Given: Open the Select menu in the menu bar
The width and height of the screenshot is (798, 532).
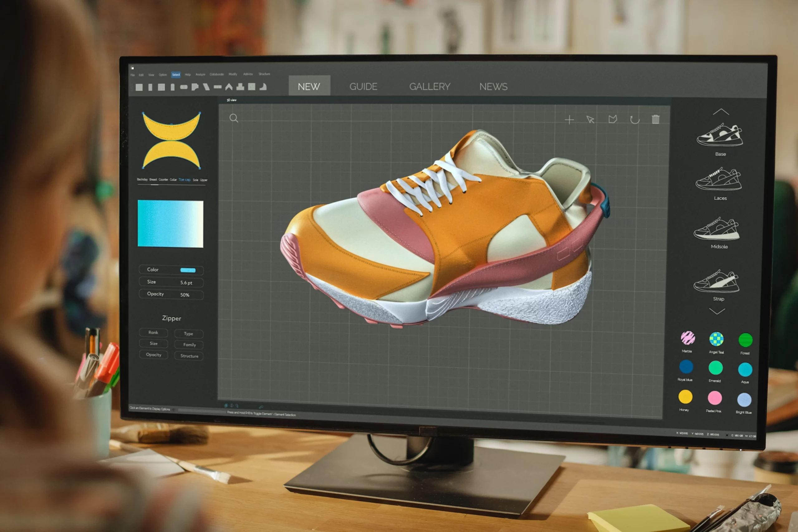Looking at the screenshot, I should click(x=176, y=75).
